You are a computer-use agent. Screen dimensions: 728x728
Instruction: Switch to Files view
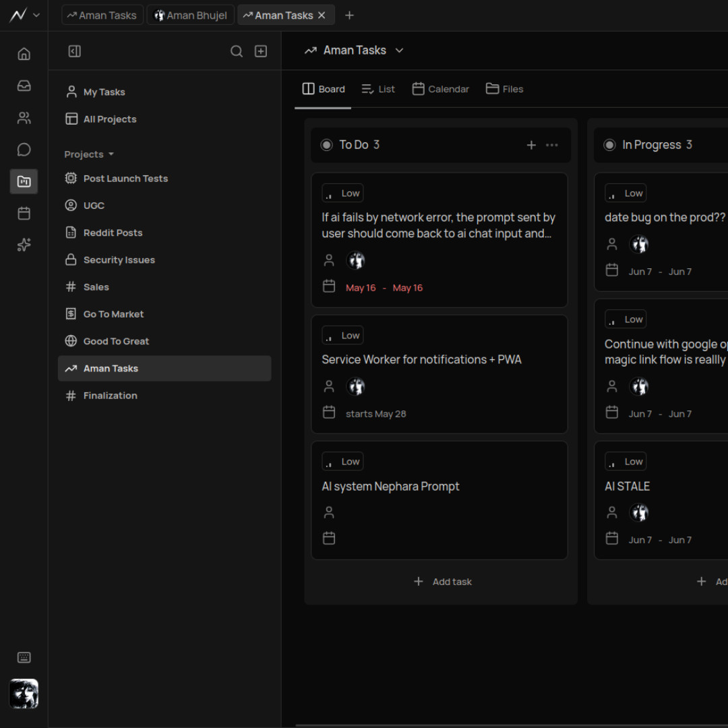pos(504,89)
